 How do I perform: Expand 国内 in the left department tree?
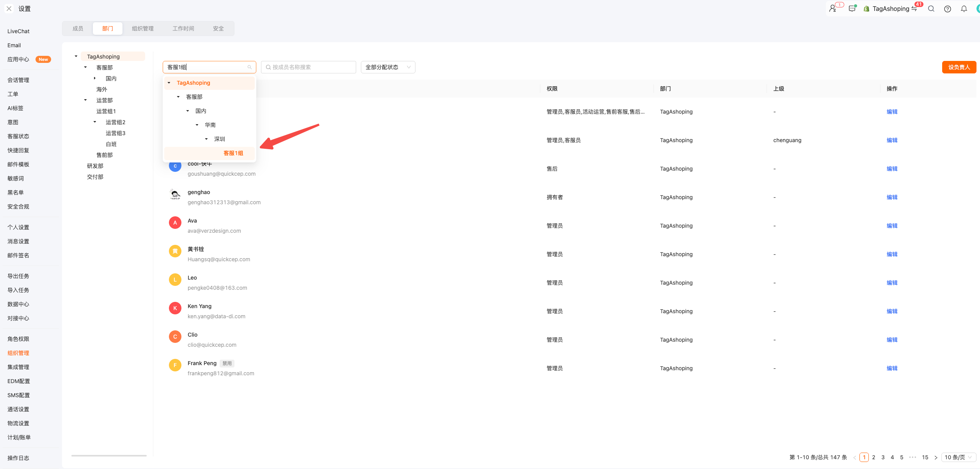(x=95, y=78)
